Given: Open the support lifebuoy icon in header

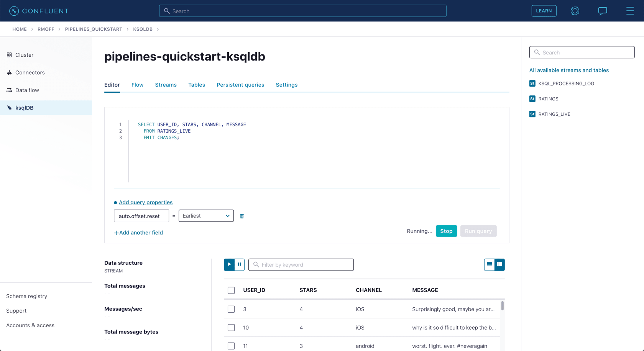Looking at the screenshot, I should pos(575,11).
